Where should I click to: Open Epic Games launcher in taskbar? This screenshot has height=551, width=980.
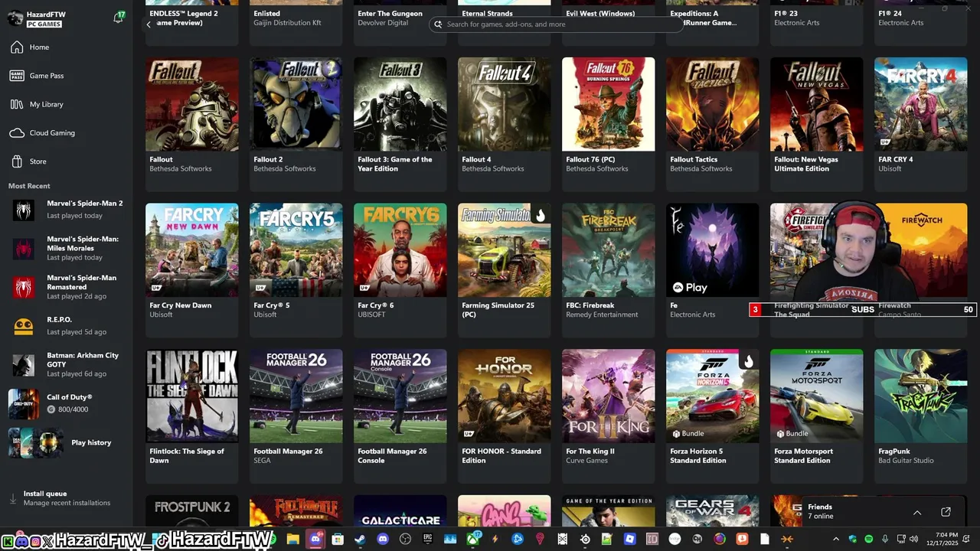(x=428, y=540)
